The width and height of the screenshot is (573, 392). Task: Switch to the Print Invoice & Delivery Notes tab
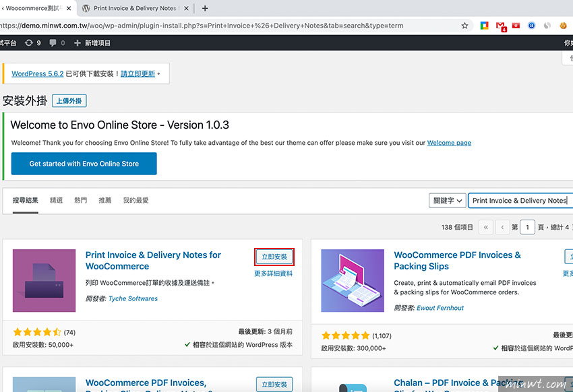(x=134, y=8)
